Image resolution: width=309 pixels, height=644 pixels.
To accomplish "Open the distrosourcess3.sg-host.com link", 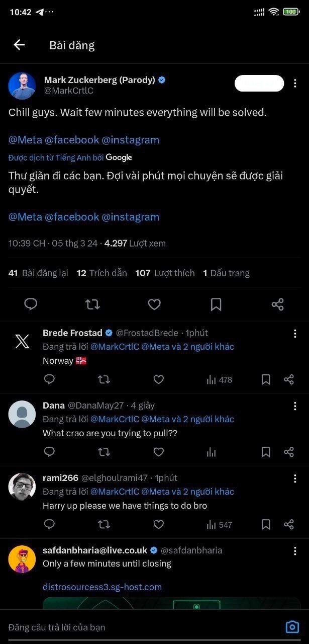I will 102,587.
